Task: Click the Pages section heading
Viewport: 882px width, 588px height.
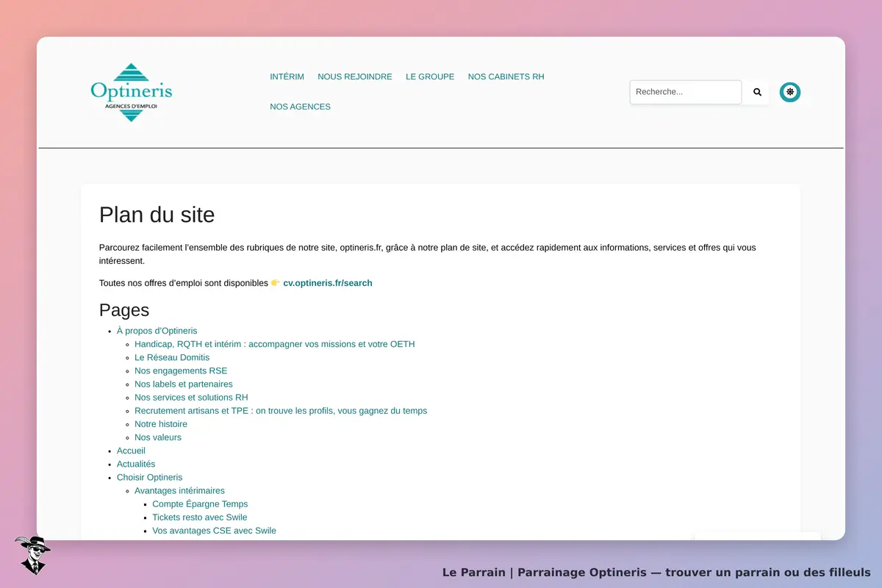Action: pos(124,309)
